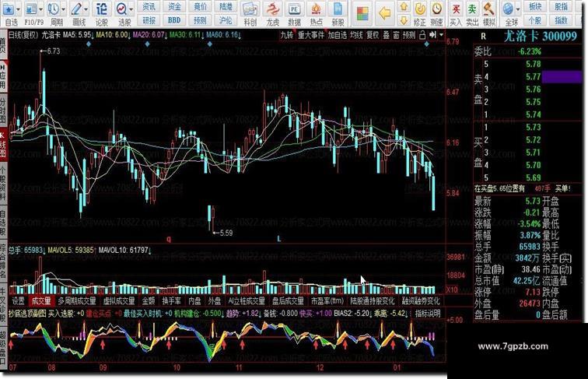This screenshot has width=588, height=379.
Task: Expand the F10/F9 dropdown arrow
Action: pyautogui.click(x=41, y=9)
